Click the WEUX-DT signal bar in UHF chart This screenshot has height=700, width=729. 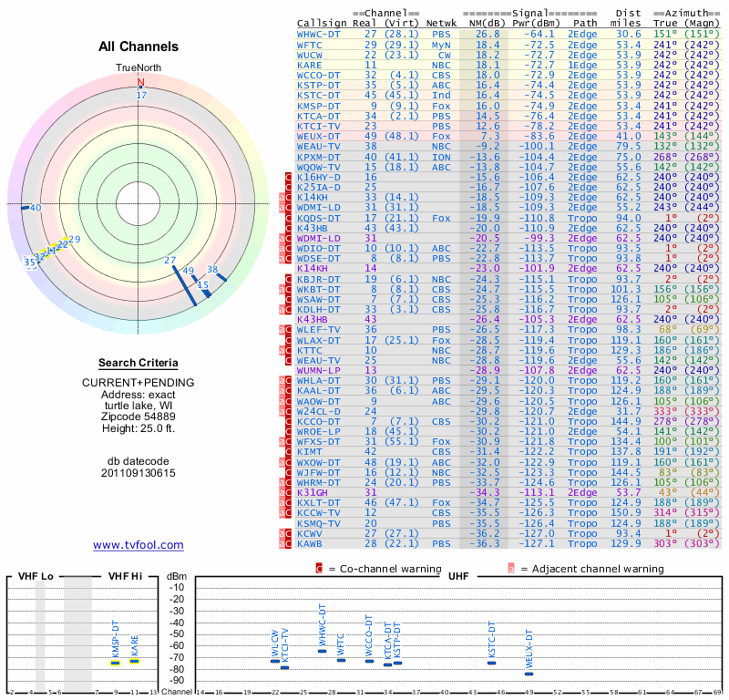click(x=529, y=673)
